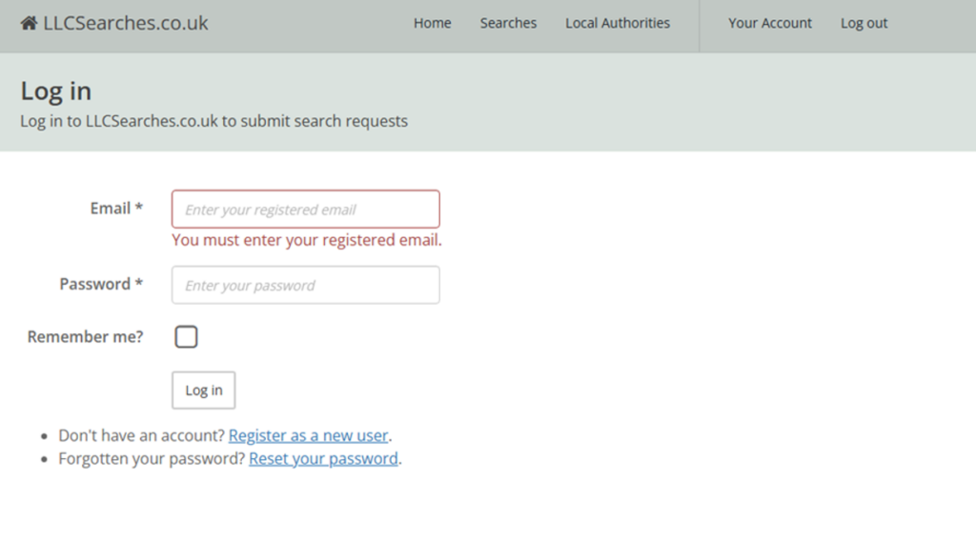Focus the Password input field
The height and width of the screenshot is (560, 976).
click(x=306, y=285)
